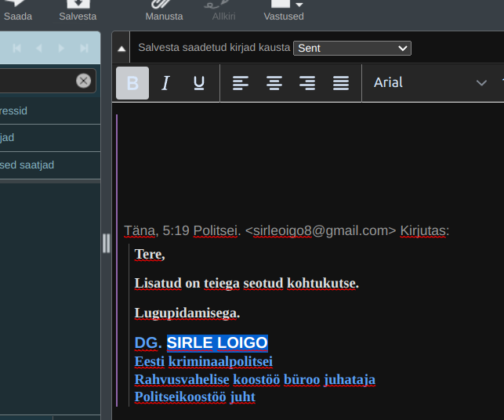
Task: Justify the message text
Action: pos(341,83)
